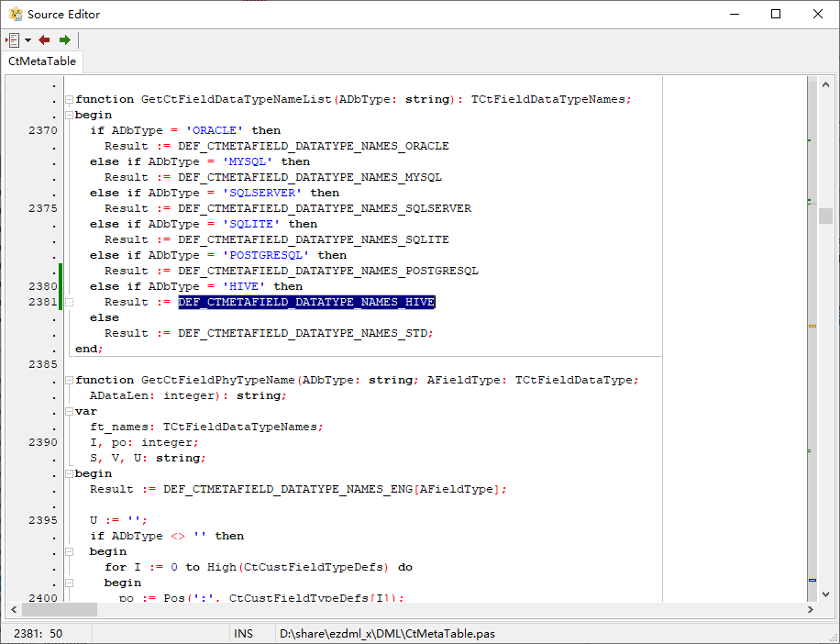Collapse the GetCtFieldPhyTypeName function fold
The height and width of the screenshot is (644, 840).
click(69, 381)
